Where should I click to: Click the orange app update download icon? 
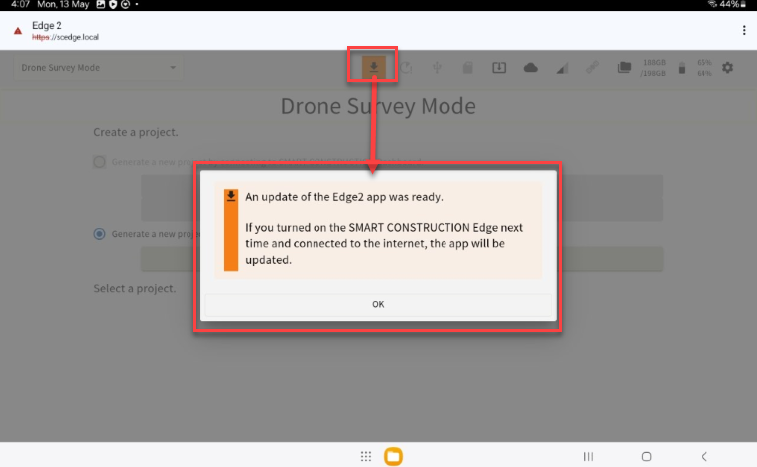373,67
